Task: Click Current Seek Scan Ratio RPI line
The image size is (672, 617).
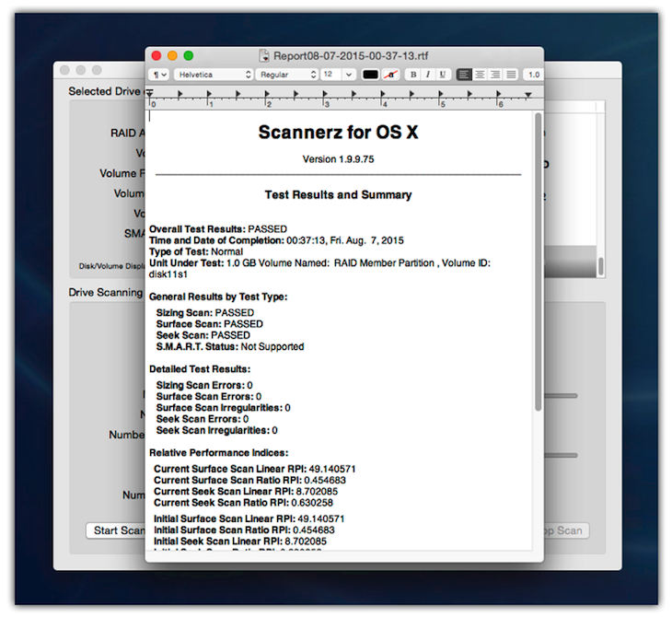Action: pyautogui.click(x=243, y=503)
